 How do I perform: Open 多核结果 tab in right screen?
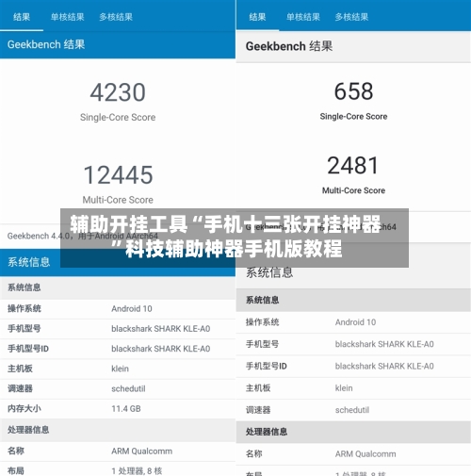click(x=351, y=17)
